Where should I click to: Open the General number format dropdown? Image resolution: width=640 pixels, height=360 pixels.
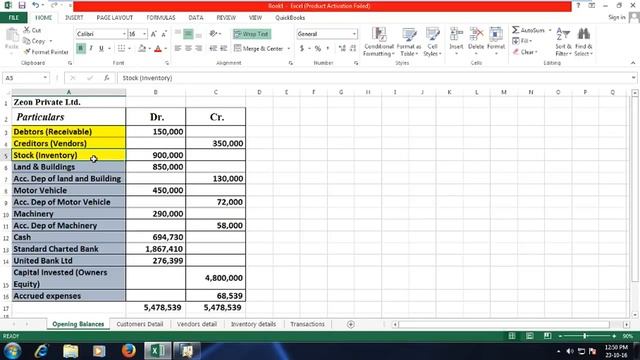(x=354, y=34)
